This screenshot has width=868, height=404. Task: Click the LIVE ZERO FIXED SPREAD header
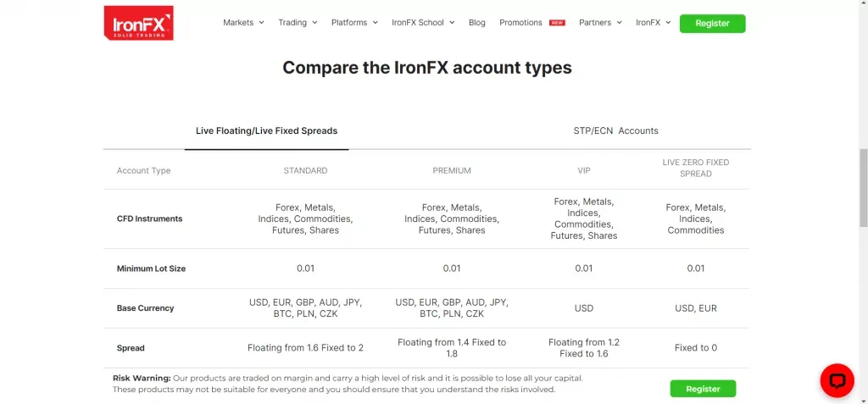[x=696, y=168]
